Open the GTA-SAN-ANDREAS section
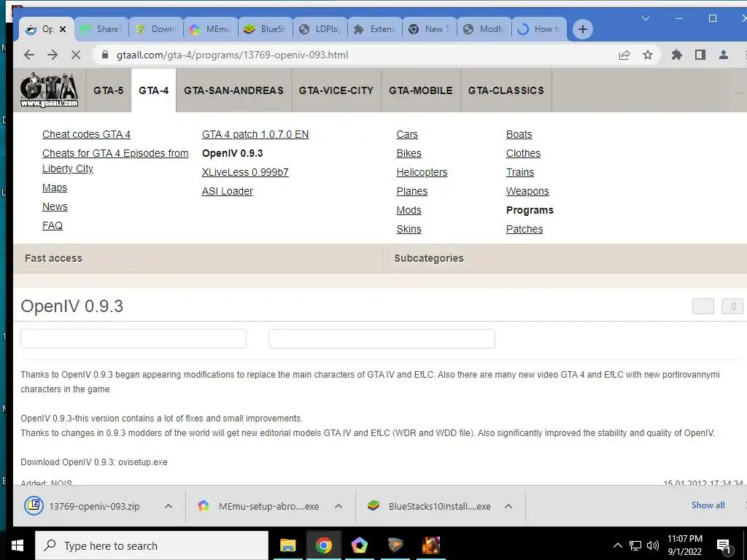 [x=233, y=90]
